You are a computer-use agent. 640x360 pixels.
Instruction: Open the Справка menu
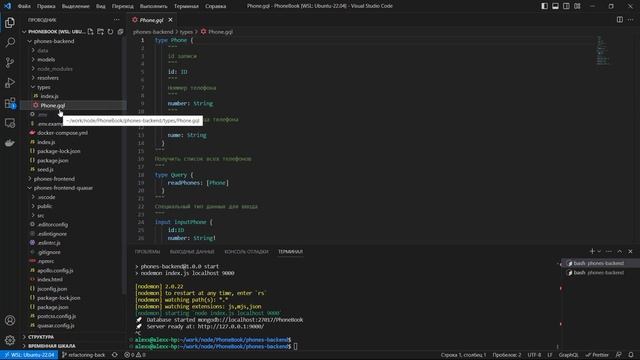click(216, 6)
